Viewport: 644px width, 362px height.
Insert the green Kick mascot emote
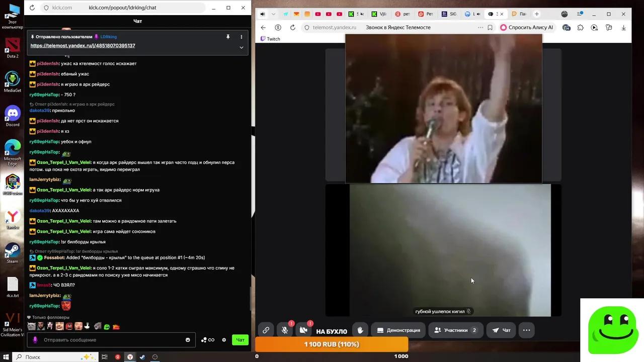107,327
